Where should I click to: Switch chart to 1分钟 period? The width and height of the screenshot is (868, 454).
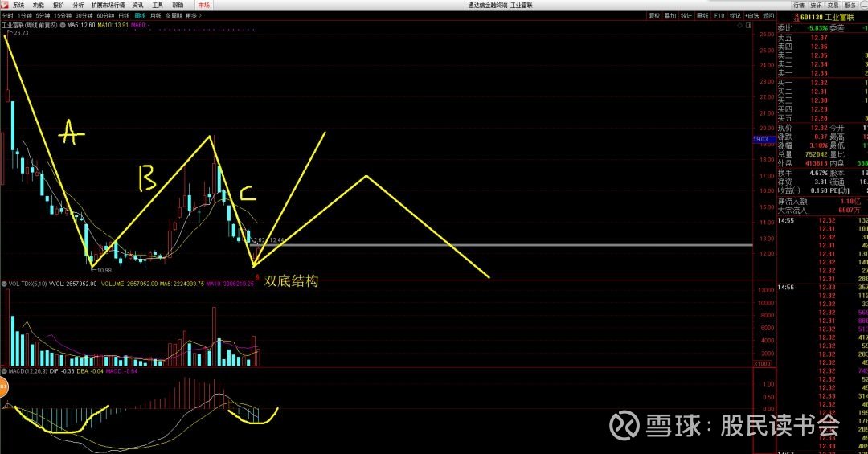pyautogui.click(x=25, y=16)
